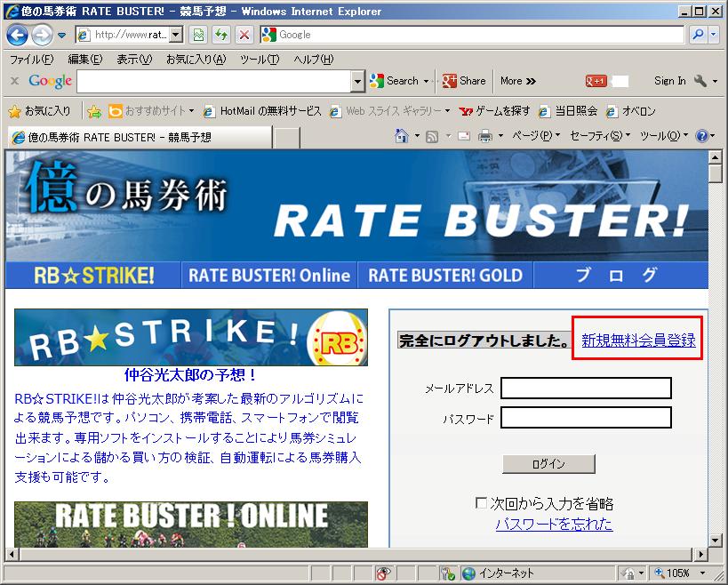Image resolution: width=728 pixels, height=585 pixels.
Task: Click the search magnifier button
Action: tap(698, 35)
